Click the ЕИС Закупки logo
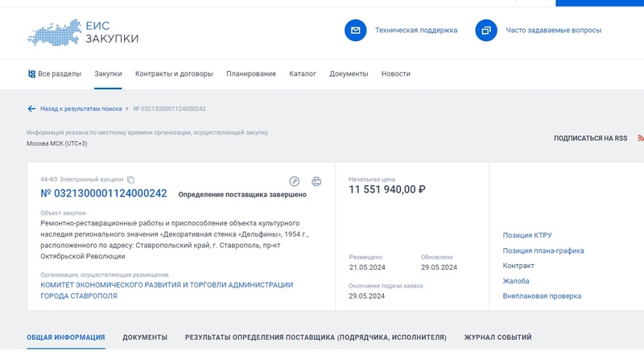 [83, 31]
